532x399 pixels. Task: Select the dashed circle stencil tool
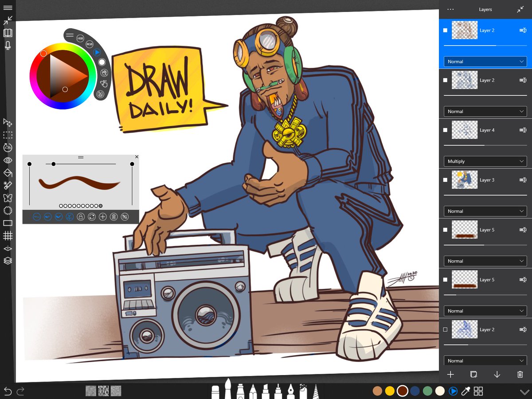pos(8,211)
